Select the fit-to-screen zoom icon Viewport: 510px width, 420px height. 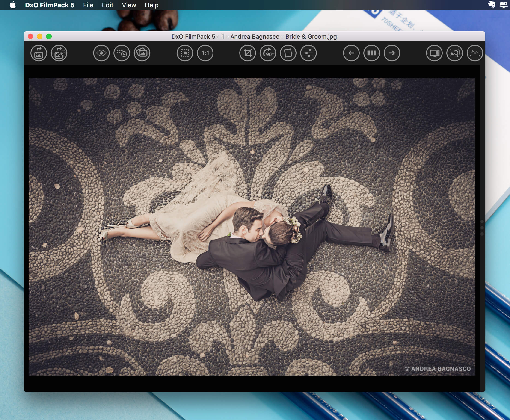(185, 53)
